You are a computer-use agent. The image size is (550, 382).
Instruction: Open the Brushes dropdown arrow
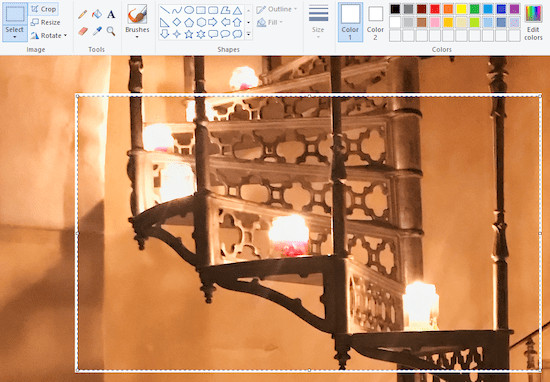coord(137,37)
